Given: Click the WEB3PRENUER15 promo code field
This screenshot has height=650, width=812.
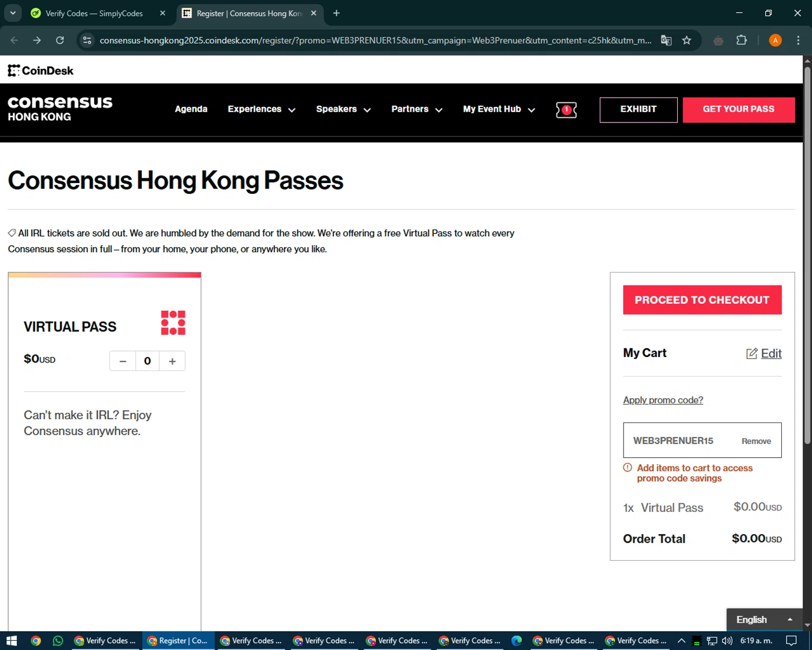Looking at the screenshot, I should pos(702,440).
